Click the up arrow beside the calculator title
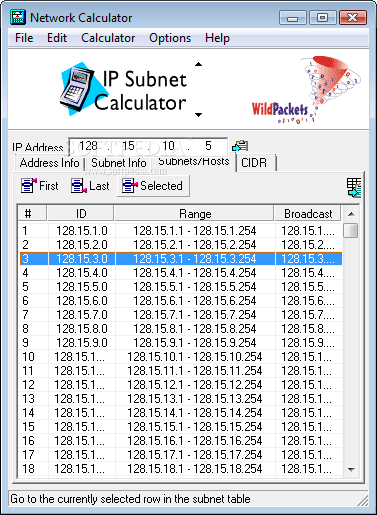The width and height of the screenshot is (377, 515). (198, 64)
